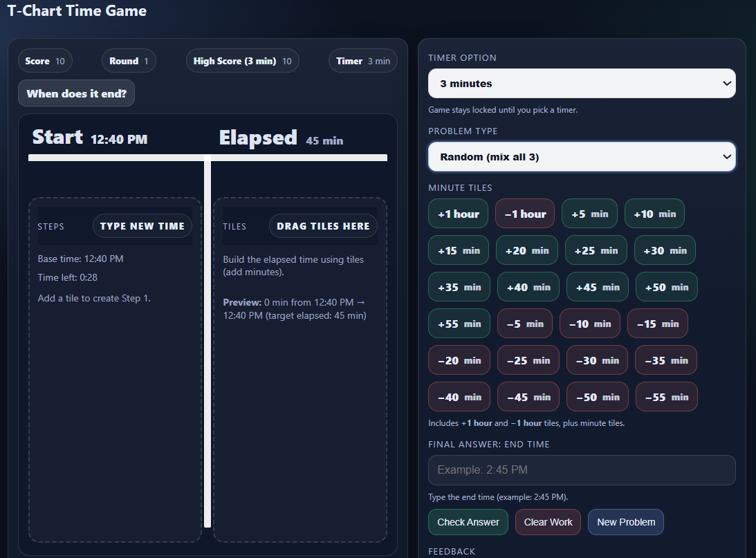Screen dimensions: 756x558
Task: Select the −1 hour tile
Action: [525, 214]
